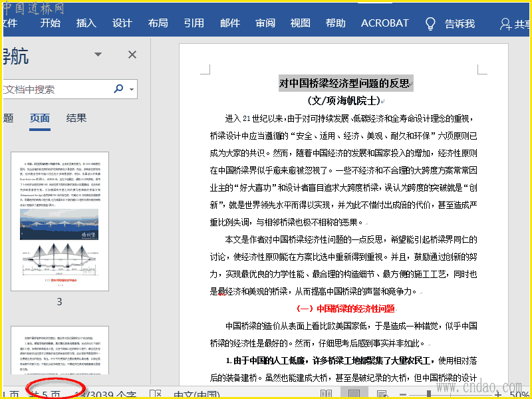Viewport: 532px width, 399px height.
Task: Open the 帮助 ribbon tab
Action: [x=336, y=23]
